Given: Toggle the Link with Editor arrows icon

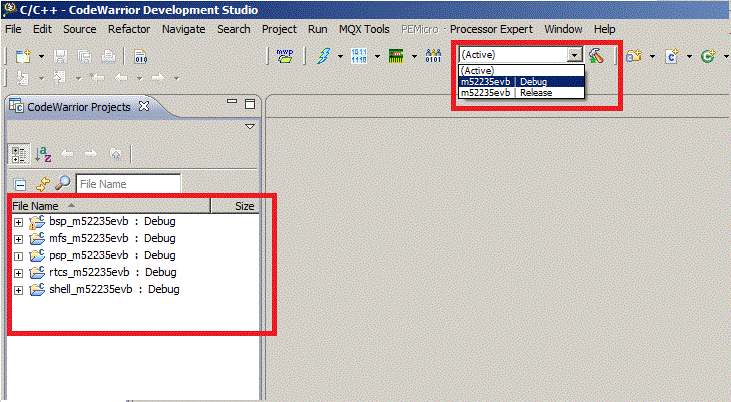Looking at the screenshot, I should click(42, 184).
